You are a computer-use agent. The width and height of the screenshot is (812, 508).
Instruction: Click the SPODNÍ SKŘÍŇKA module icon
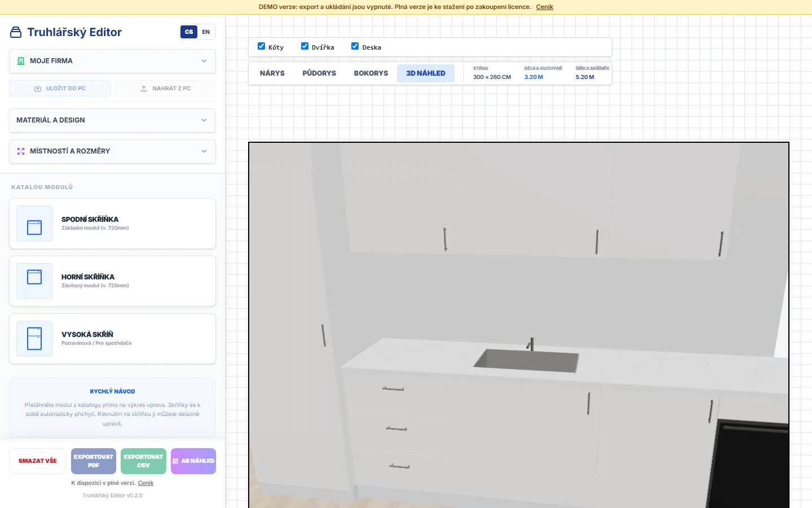tap(34, 224)
